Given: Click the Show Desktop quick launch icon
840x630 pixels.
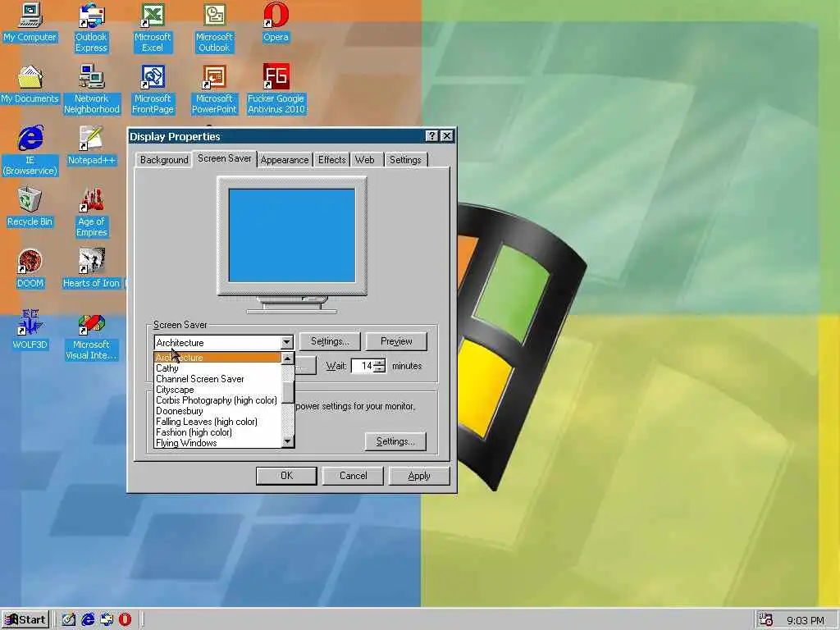Looking at the screenshot, I should [69, 620].
